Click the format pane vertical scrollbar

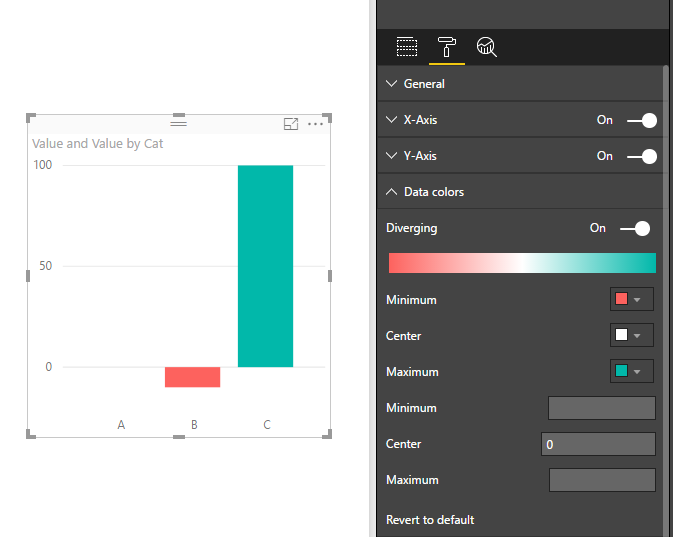[x=666, y=300]
